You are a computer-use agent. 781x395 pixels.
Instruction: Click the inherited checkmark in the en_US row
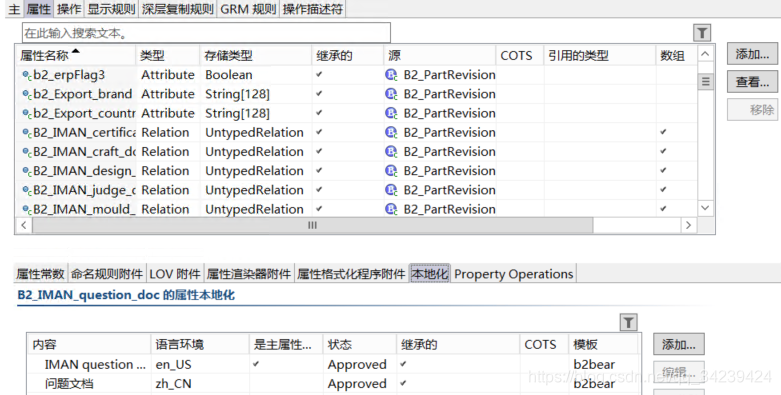[x=403, y=364]
